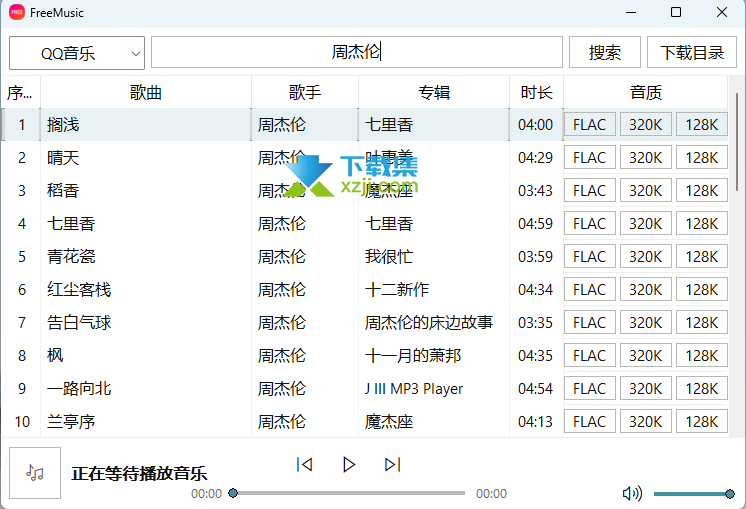Open the QQ音乐 source dropdown
The image size is (746, 509).
coord(77,53)
